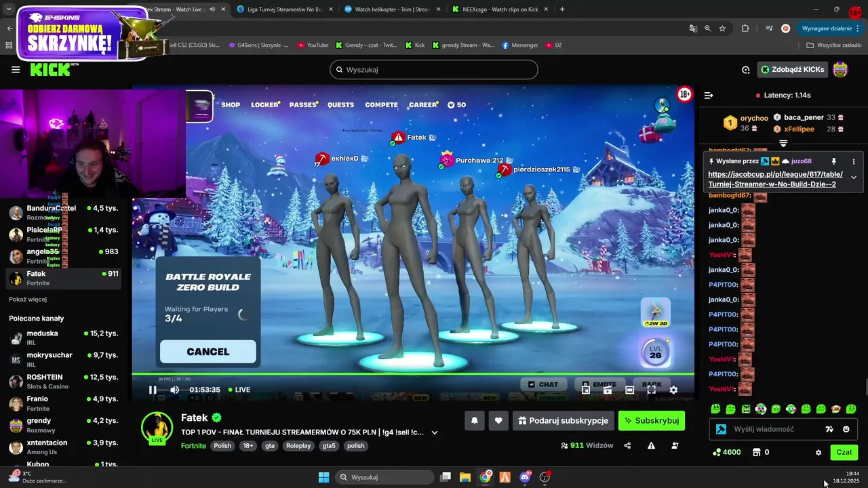Unpin the message with the pin icon
868x488 pixels.
pyautogui.click(x=834, y=161)
